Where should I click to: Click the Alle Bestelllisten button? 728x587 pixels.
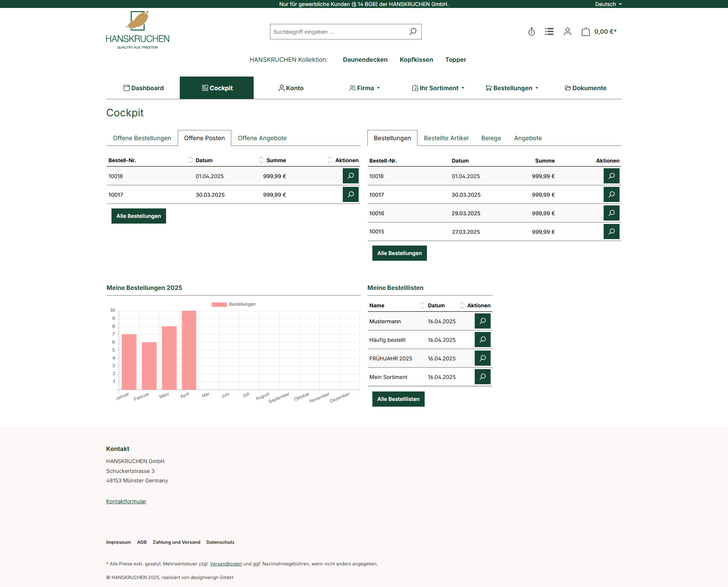tap(398, 399)
